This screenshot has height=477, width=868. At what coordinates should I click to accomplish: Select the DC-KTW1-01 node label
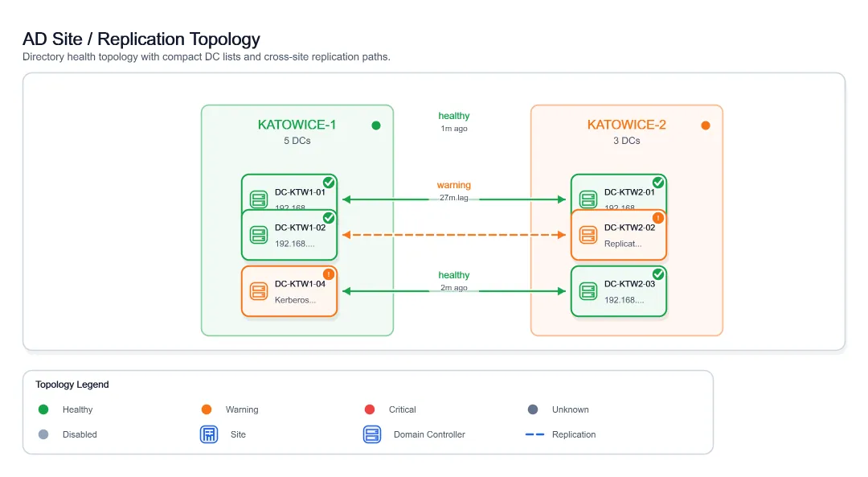click(300, 192)
